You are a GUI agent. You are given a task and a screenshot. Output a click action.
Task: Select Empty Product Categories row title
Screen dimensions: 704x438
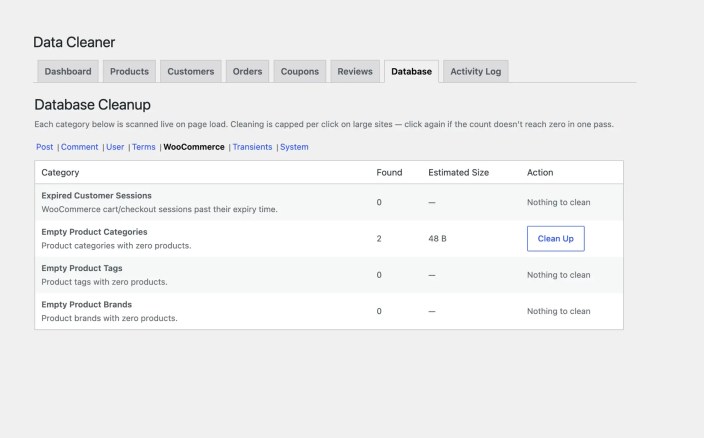[94, 232]
